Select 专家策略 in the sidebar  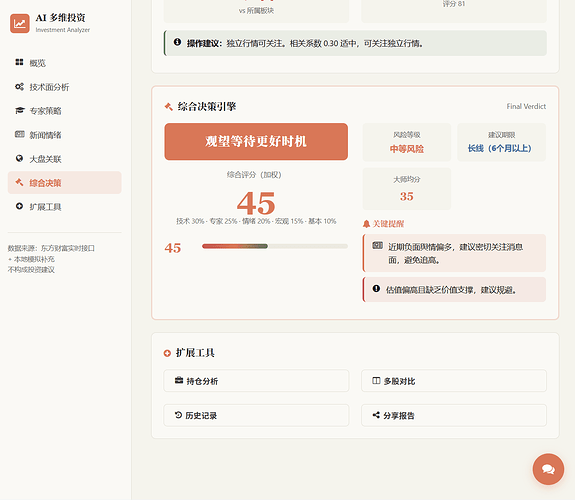point(65,111)
